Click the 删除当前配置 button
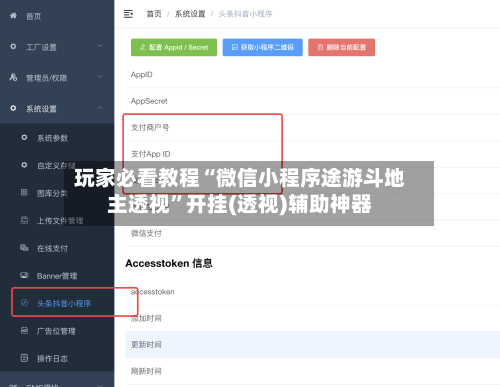This screenshot has height=387, width=500. pyautogui.click(x=341, y=47)
